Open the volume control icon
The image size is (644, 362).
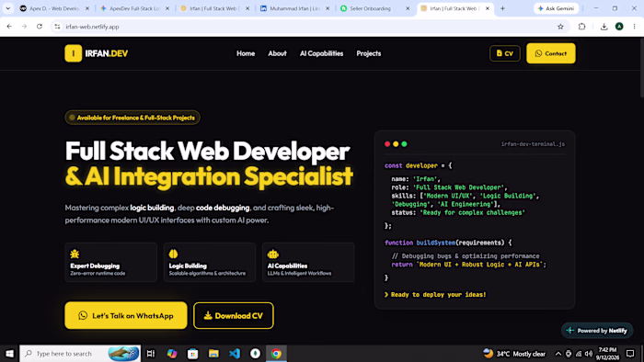589,354
